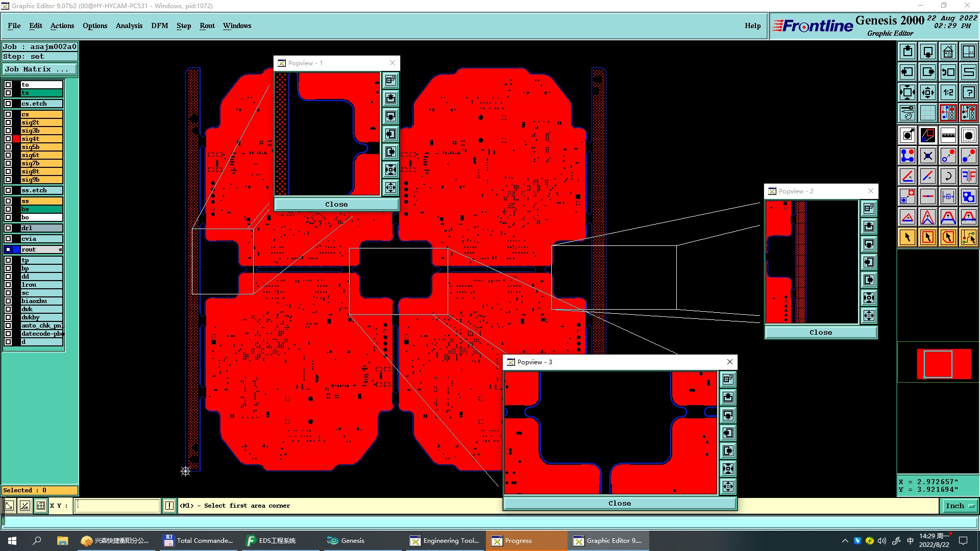
Task: Open the DFM menu
Action: point(160,26)
